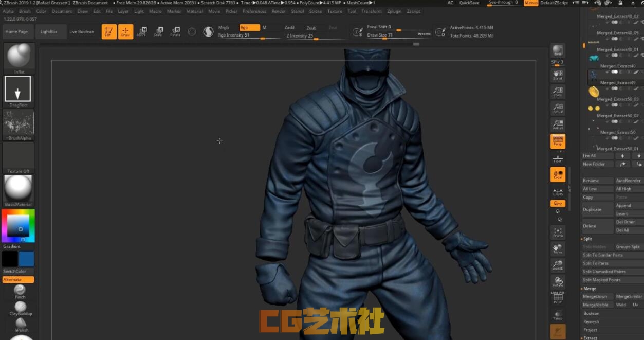Open the BrushAlpha selector
The height and width of the screenshot is (340, 644).
pos(18,124)
